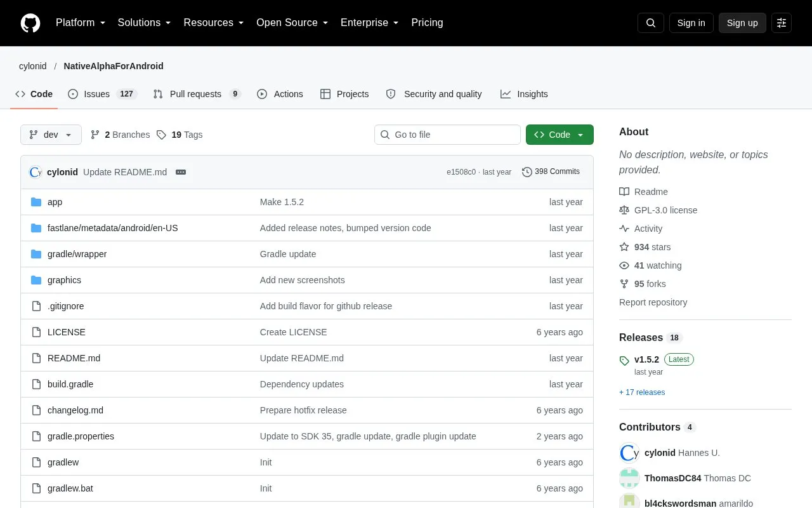812x508 pixels.
Task: Switch to the Issues tab
Action: pos(102,94)
